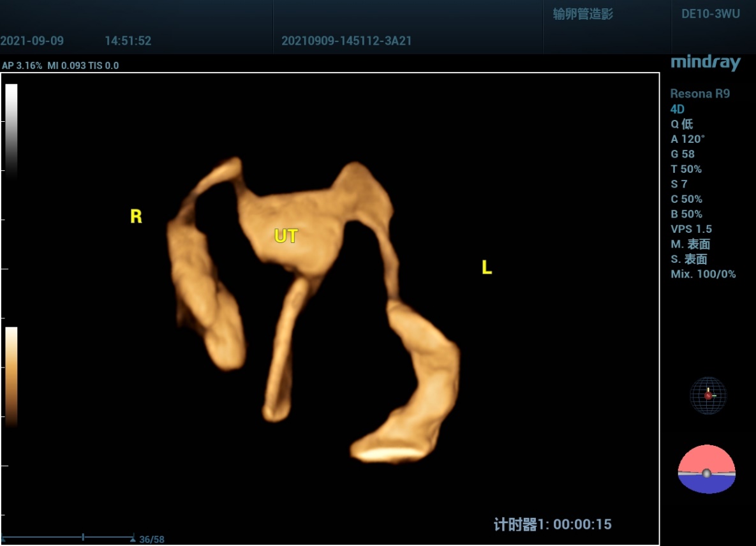This screenshot has width=756, height=546.
Task: Click the Resona R9 model text
Action: (x=700, y=94)
